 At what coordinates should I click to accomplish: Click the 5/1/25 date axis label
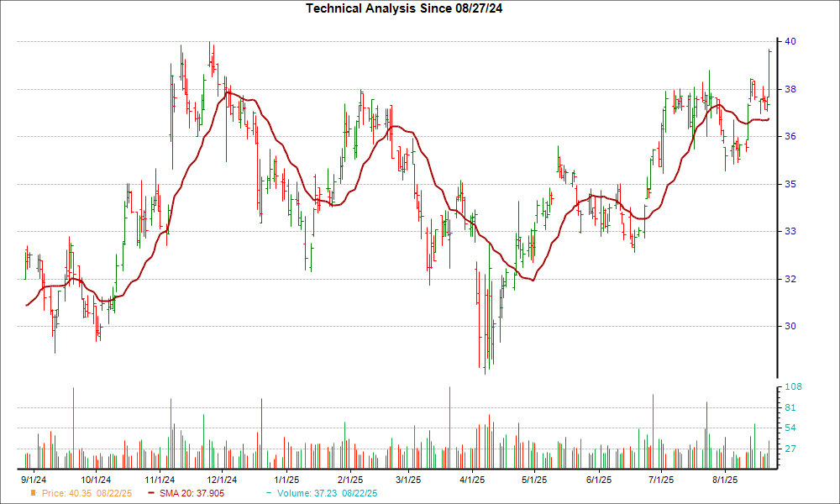coord(534,480)
